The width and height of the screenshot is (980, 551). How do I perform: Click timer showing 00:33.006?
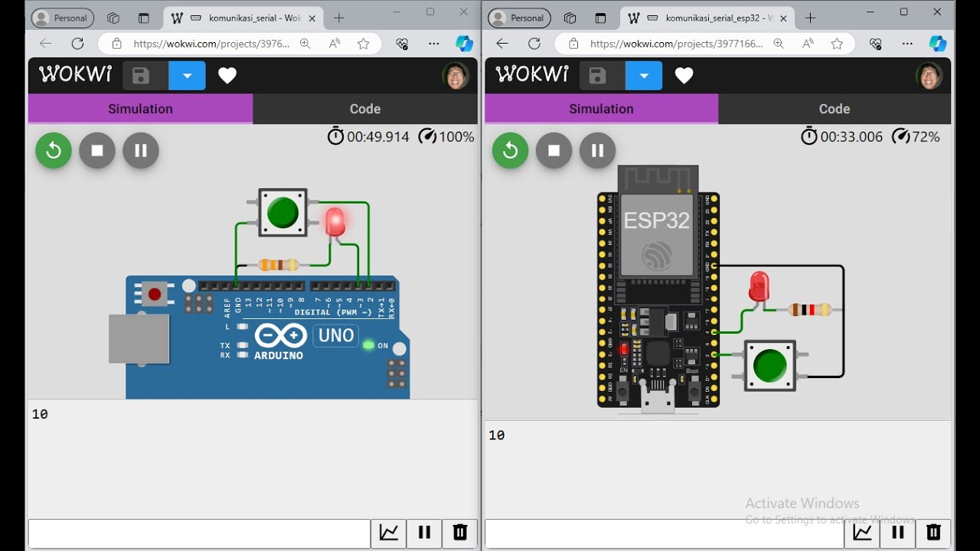tap(842, 137)
